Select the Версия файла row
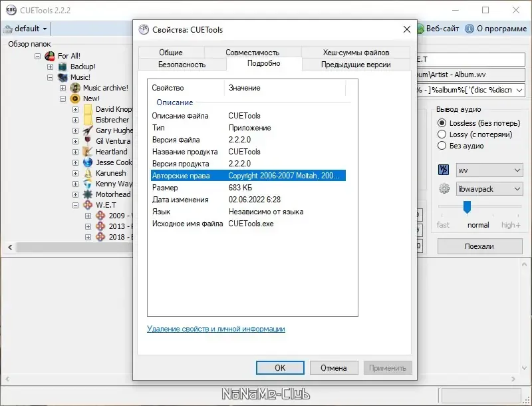Screen dimensions: 532x406 [x=248, y=140]
